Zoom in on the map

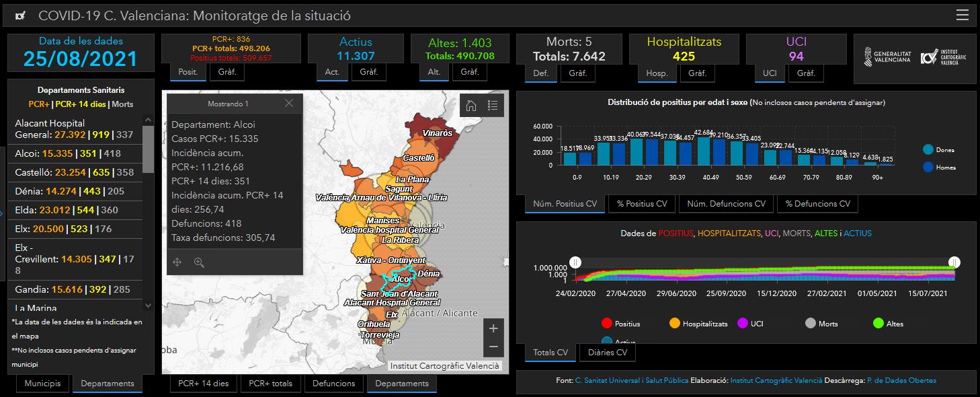coord(493,328)
